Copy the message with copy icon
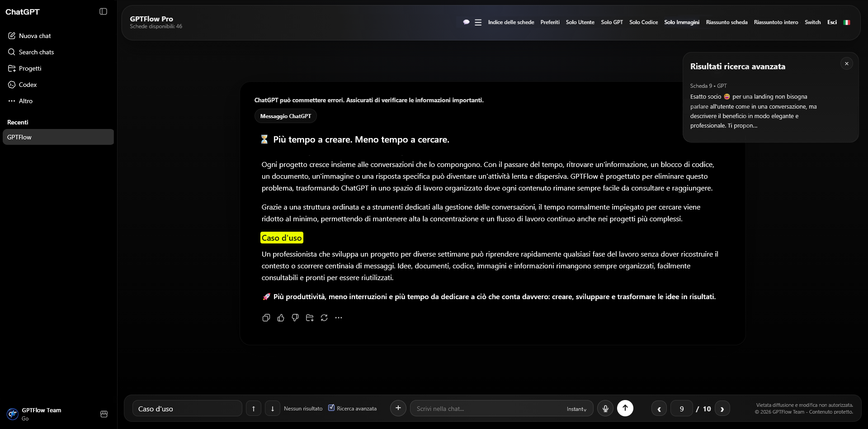The image size is (868, 429). click(x=266, y=318)
